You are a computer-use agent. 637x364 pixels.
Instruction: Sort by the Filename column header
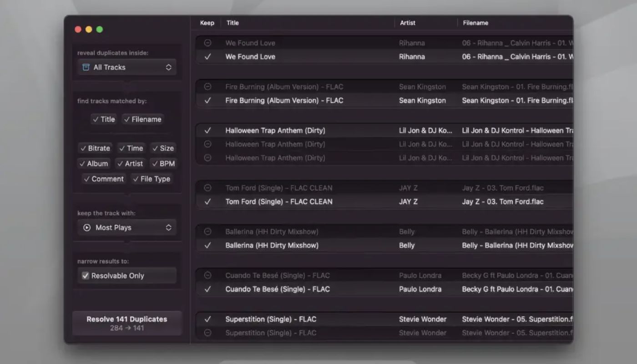[475, 23]
